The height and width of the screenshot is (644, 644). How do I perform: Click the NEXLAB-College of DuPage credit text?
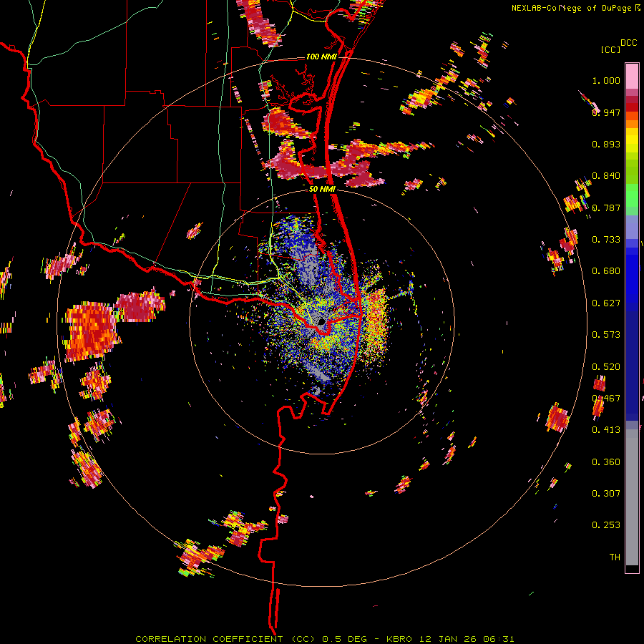(x=576, y=8)
